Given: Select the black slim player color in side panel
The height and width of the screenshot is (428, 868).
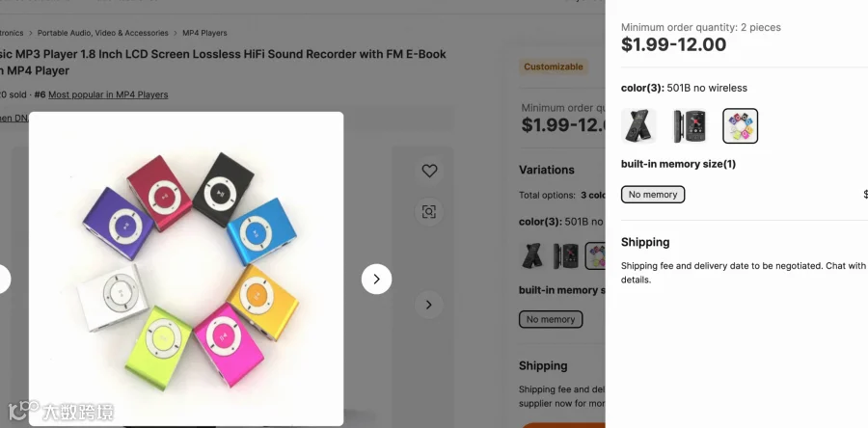Looking at the screenshot, I should [x=638, y=126].
